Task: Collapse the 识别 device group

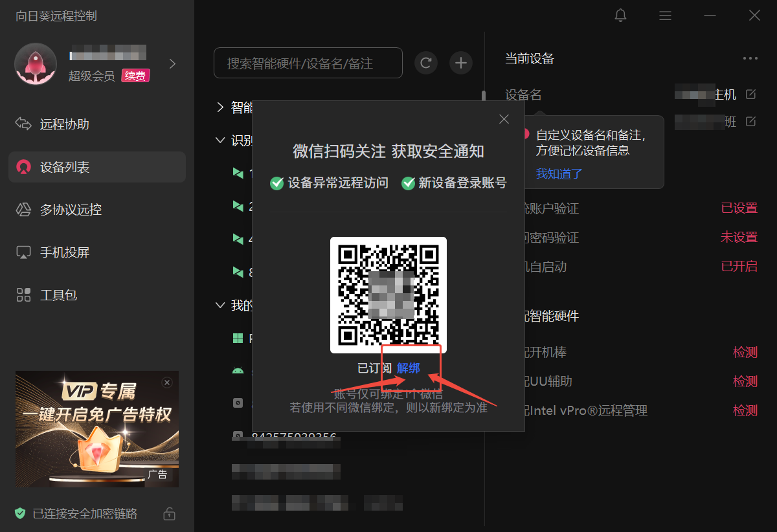Action: pyautogui.click(x=220, y=140)
